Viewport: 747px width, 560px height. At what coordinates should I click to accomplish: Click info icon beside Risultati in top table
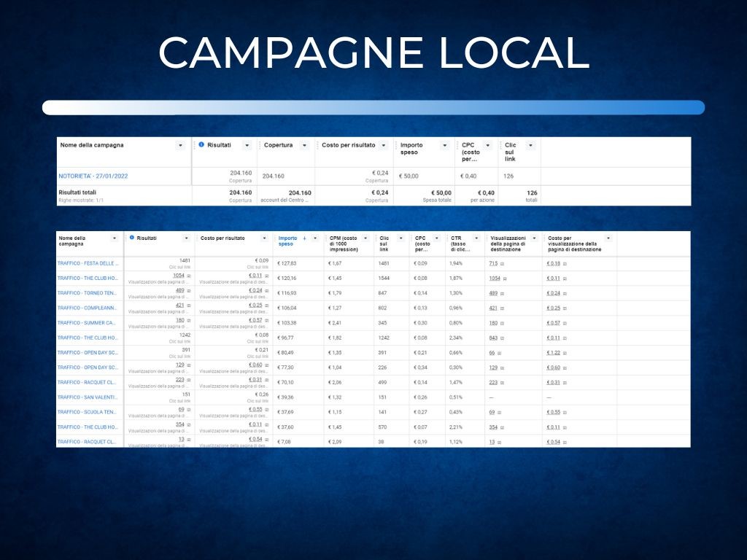coord(201,145)
